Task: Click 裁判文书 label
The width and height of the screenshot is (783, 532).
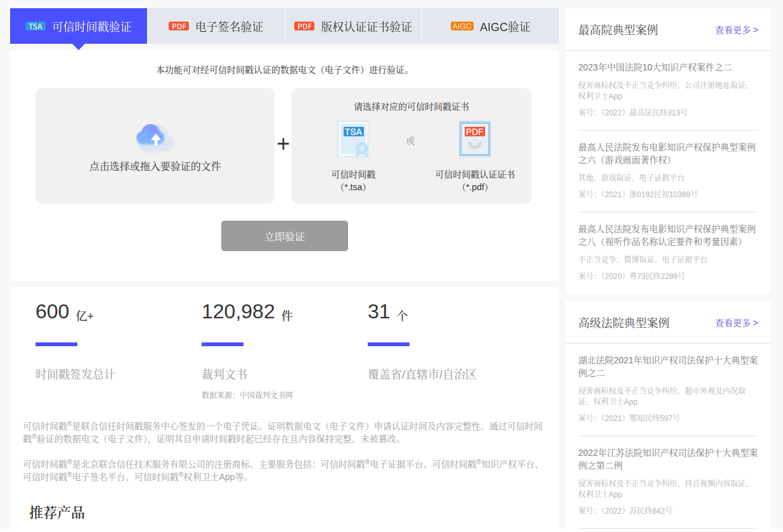Action: 224,374
